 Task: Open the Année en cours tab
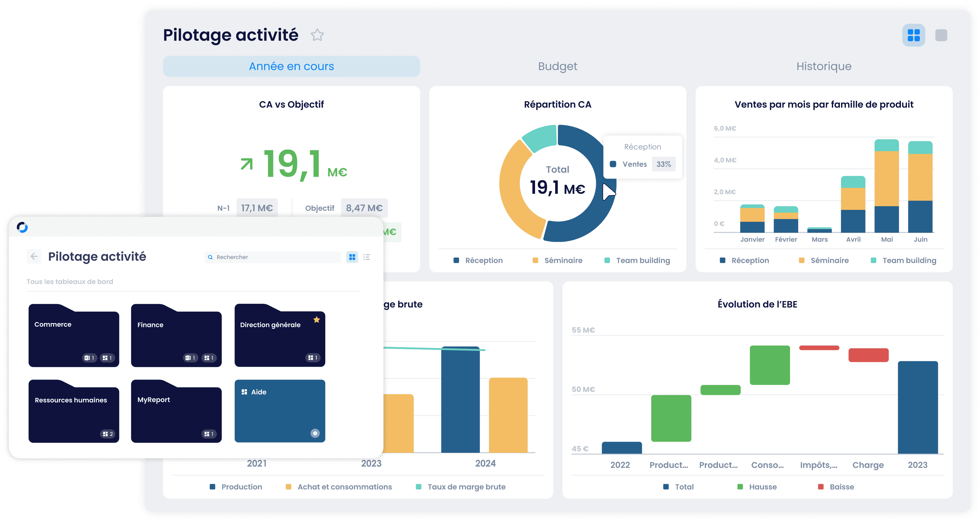(x=291, y=66)
